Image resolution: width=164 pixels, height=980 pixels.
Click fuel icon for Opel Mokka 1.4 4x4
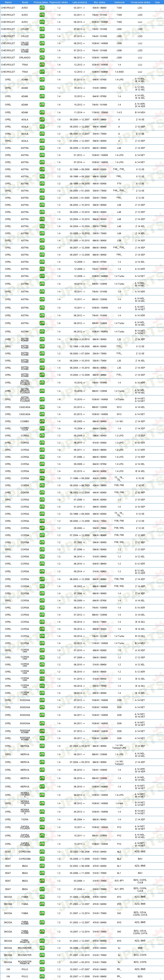pyautogui.click(x=42, y=803)
